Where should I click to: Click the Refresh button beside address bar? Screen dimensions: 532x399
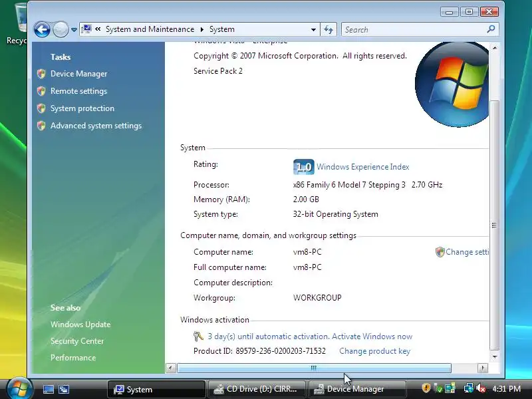(x=328, y=29)
